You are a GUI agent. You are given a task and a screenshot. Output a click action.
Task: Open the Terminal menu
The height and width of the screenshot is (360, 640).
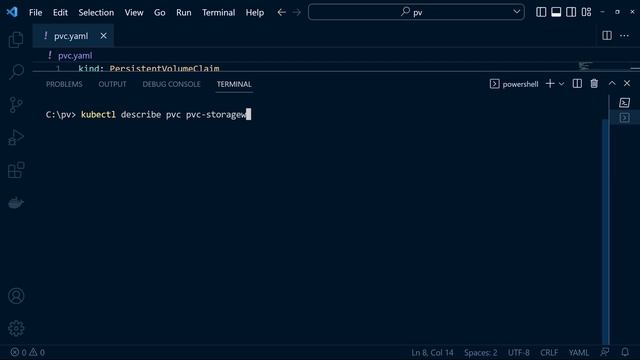click(219, 12)
